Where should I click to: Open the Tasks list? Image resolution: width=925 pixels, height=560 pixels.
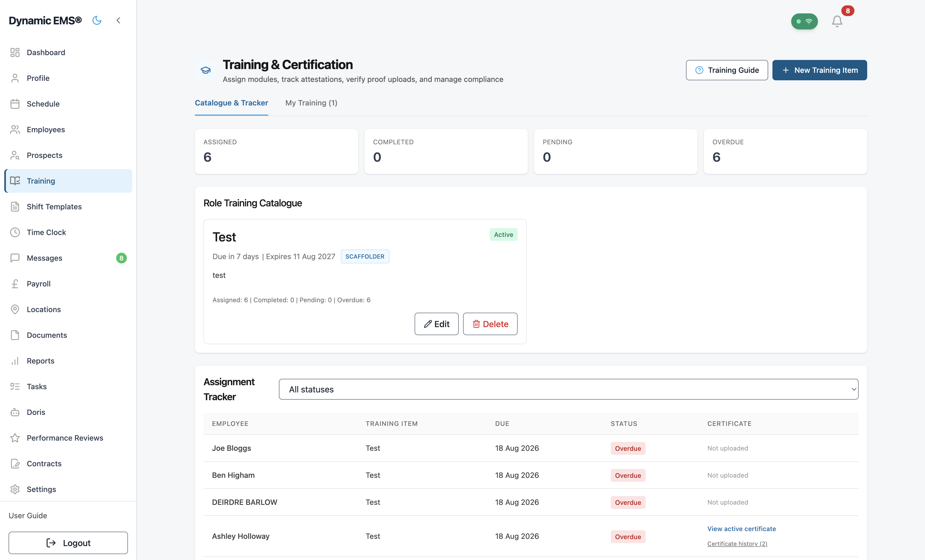68,387
